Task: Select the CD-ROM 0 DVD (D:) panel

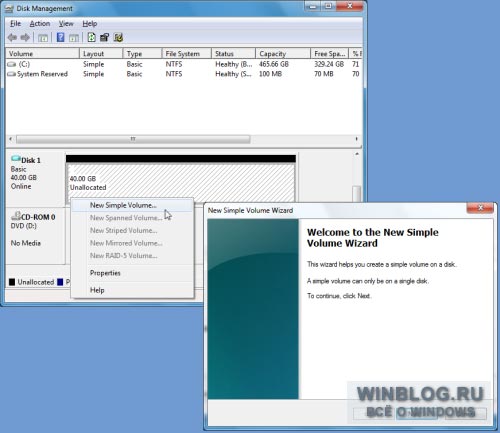Action: pos(35,235)
